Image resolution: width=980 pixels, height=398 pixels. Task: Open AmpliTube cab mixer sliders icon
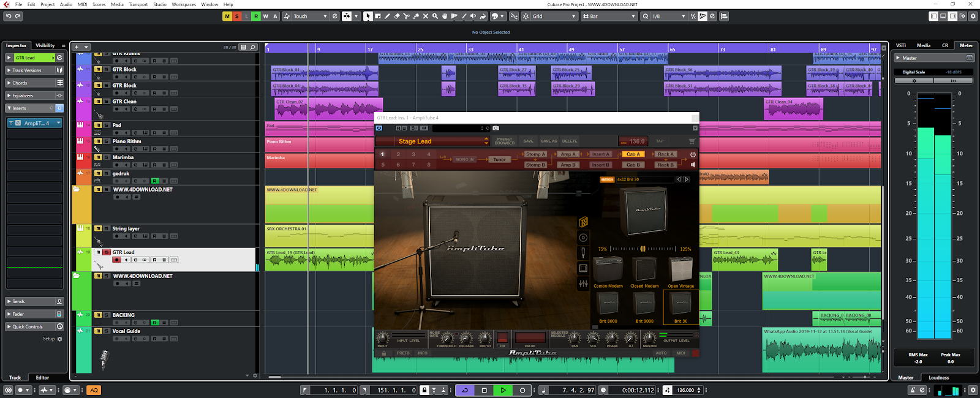point(583,283)
